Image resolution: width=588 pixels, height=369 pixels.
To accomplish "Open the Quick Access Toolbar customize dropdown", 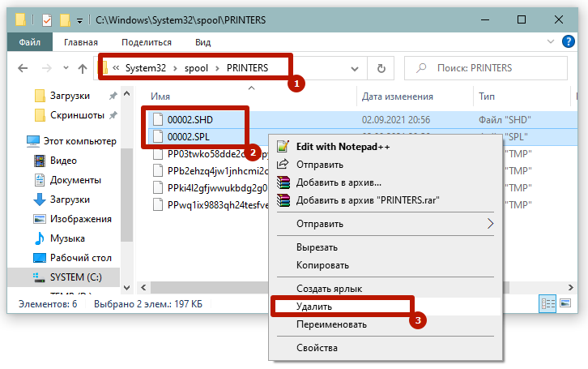I will (80, 19).
